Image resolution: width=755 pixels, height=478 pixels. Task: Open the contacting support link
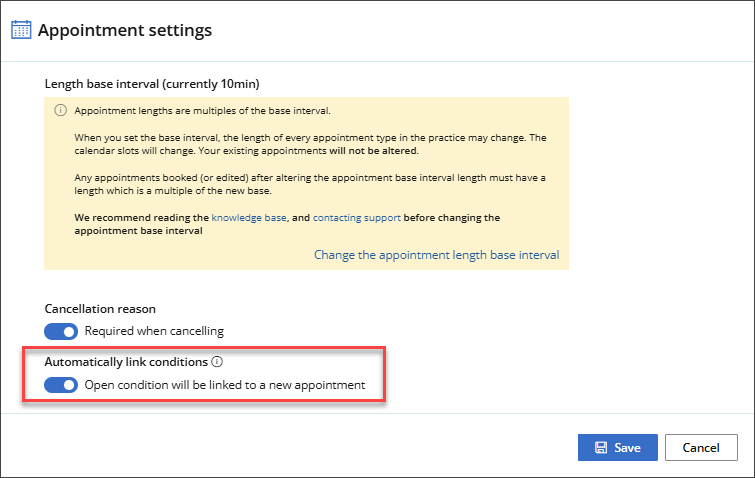click(357, 218)
